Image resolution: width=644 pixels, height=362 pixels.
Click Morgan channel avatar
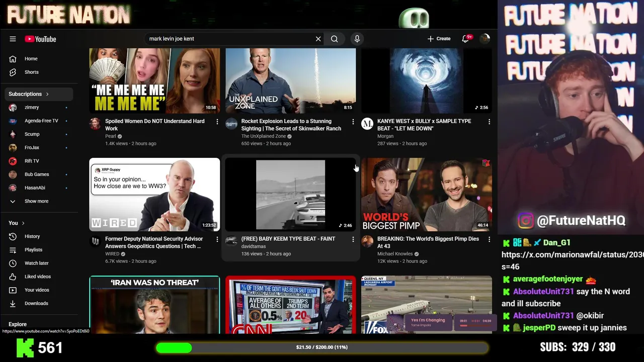(367, 124)
